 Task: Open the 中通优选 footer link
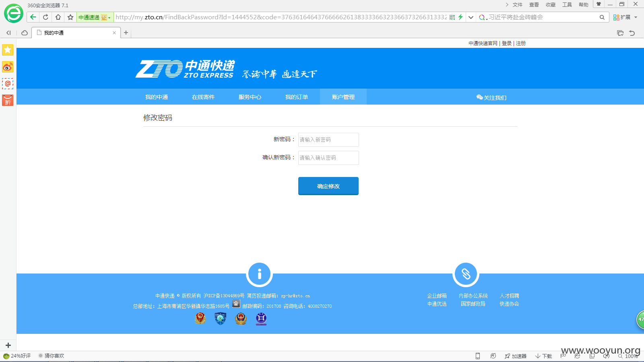click(437, 304)
